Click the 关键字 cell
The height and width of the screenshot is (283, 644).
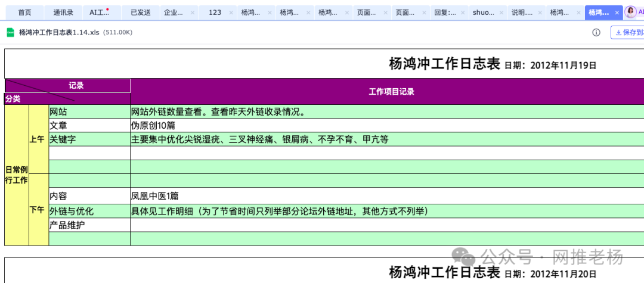click(89, 139)
